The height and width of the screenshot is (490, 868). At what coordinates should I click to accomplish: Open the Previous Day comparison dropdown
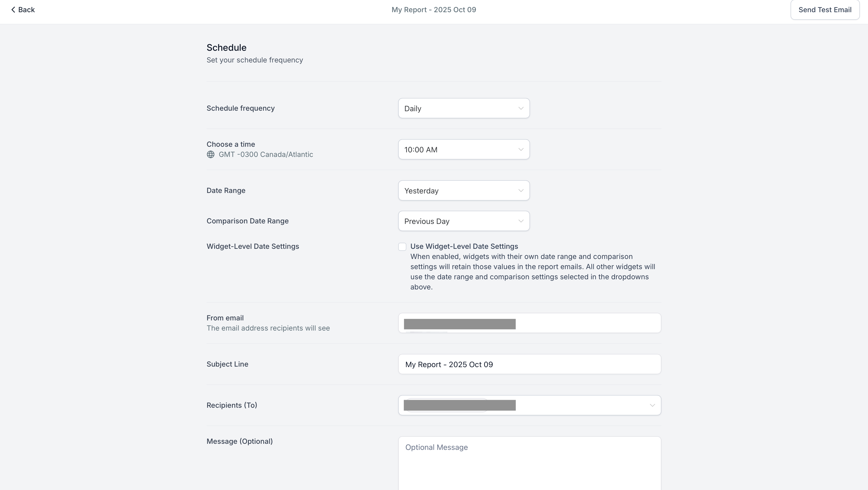(463, 221)
